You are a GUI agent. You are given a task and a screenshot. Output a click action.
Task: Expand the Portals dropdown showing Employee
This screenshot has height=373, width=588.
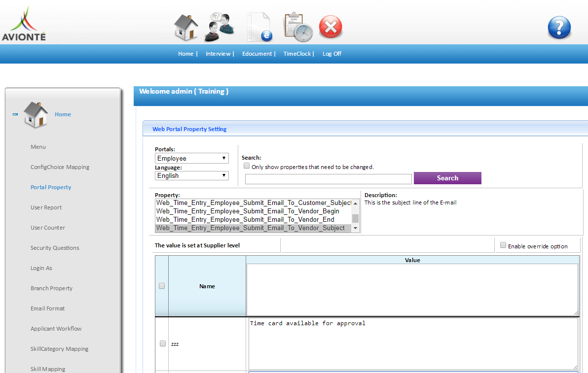191,158
